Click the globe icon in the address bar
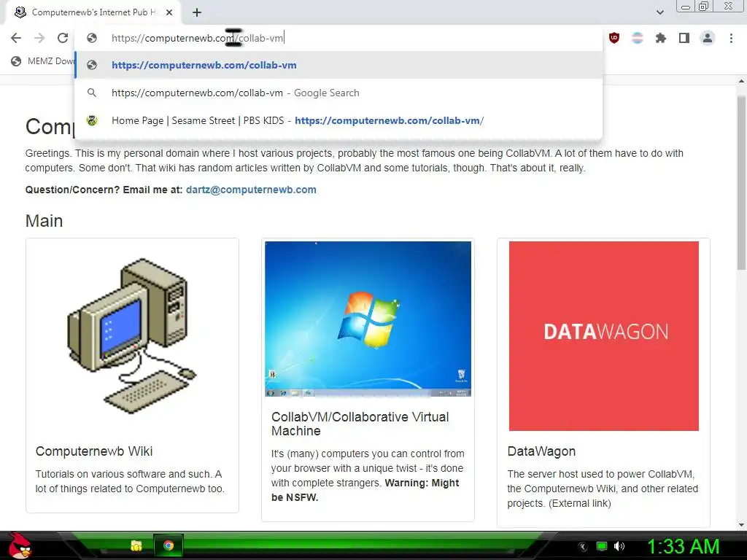This screenshot has height=560, width=747. [x=92, y=38]
